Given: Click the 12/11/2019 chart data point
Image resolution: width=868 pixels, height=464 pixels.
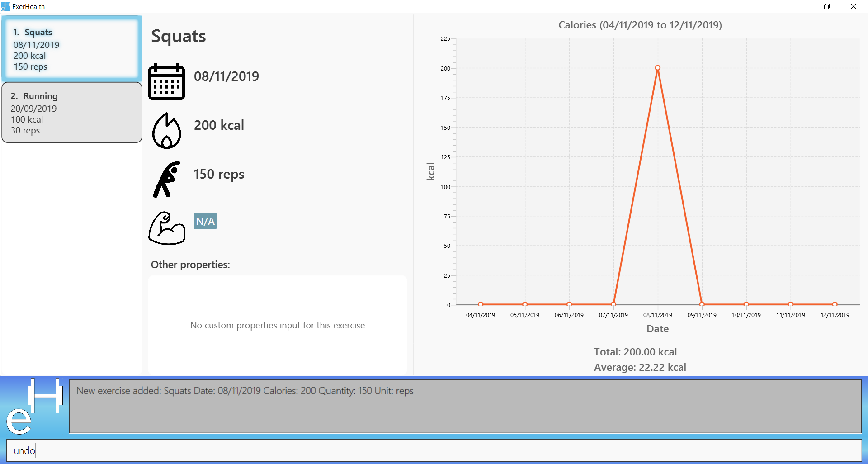Looking at the screenshot, I should pos(835,304).
